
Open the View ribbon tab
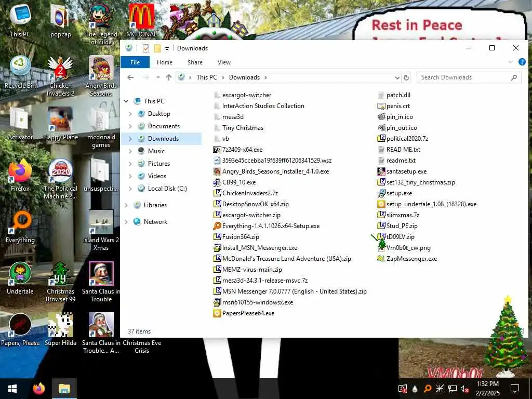point(224,62)
